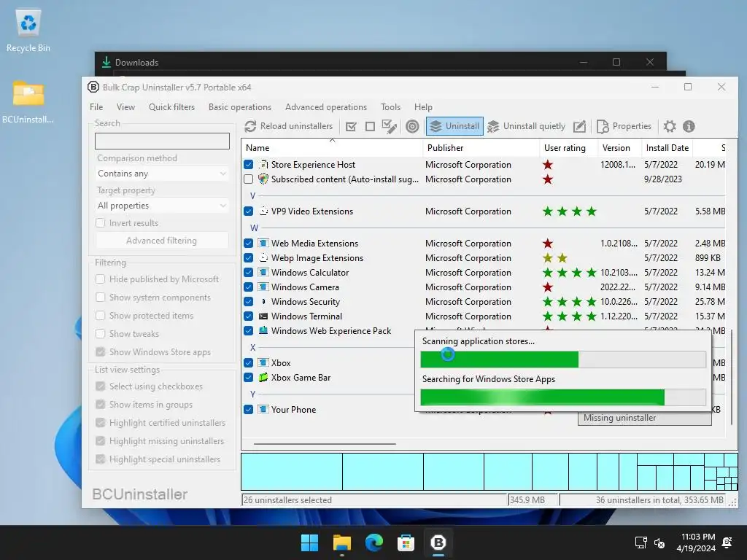Click the Searching for Windows Store Apps progress bar
The width and height of the screenshot is (747, 560).
pyautogui.click(x=563, y=397)
